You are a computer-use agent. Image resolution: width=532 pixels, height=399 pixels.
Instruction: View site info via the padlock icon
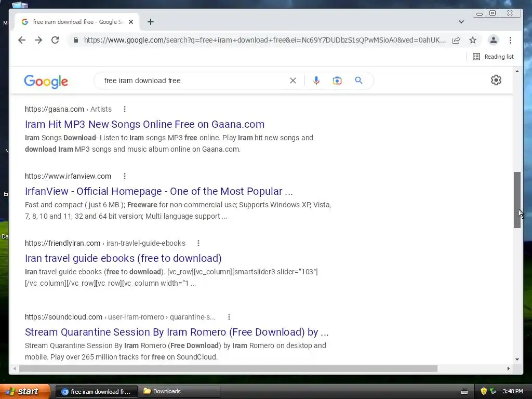76,40
